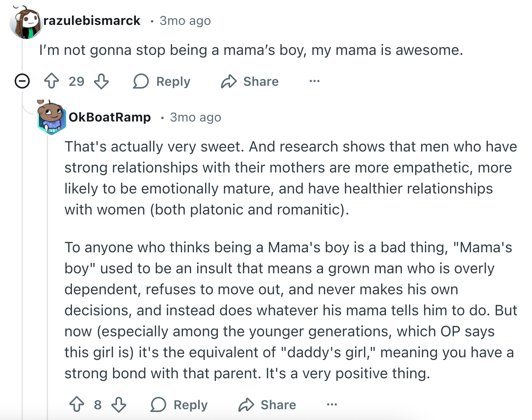532x420 pixels.
Task: Click the 3mo ago timestamp on razulebismarck's comment
Action: (185, 21)
